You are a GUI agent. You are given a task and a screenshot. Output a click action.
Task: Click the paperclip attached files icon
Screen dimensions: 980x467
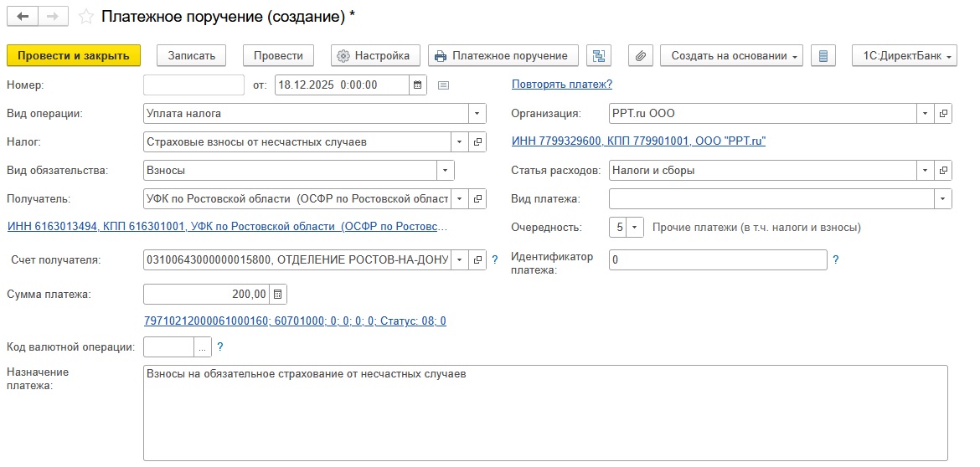pyautogui.click(x=640, y=55)
